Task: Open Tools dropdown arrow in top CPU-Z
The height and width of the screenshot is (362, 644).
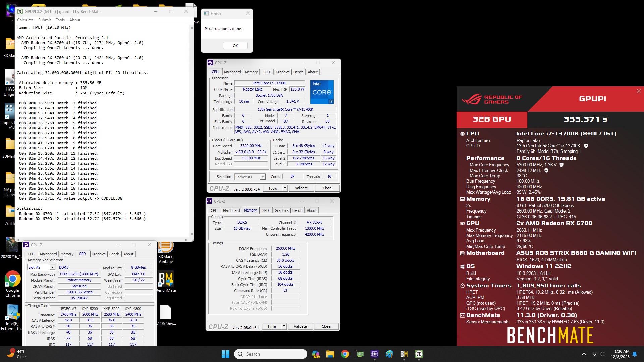Action: [285, 188]
